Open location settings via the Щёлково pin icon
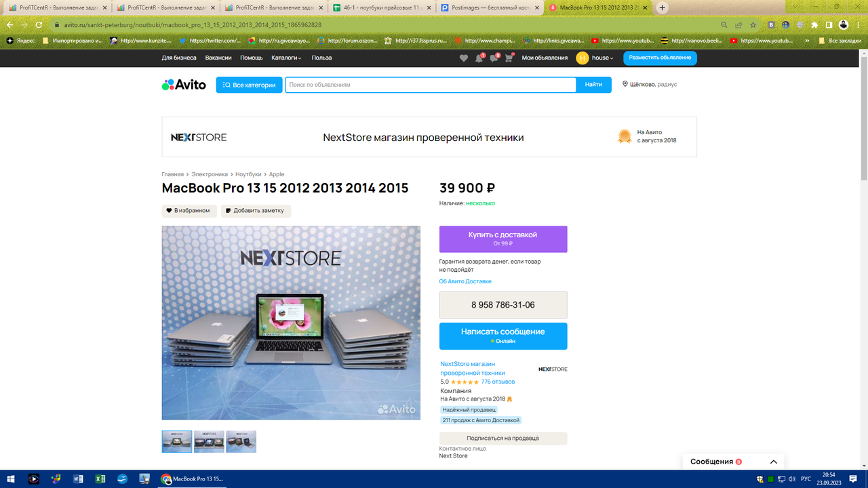The height and width of the screenshot is (488, 868). click(x=625, y=84)
